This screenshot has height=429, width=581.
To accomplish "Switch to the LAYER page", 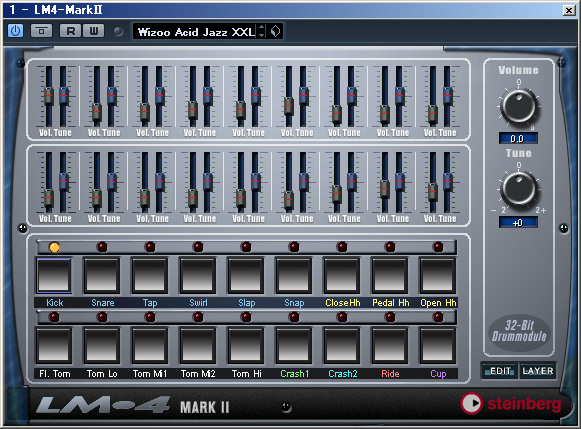I will coord(538,371).
